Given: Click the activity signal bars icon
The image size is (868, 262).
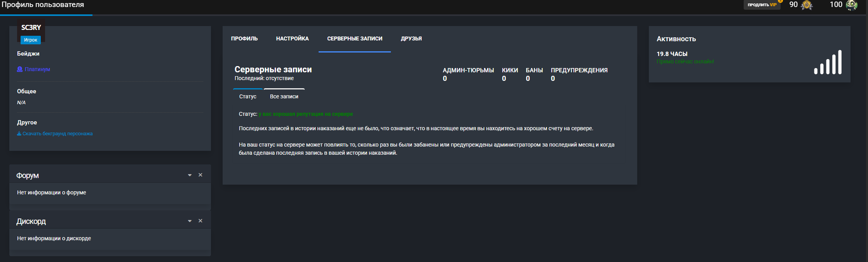Looking at the screenshot, I should 828,62.
